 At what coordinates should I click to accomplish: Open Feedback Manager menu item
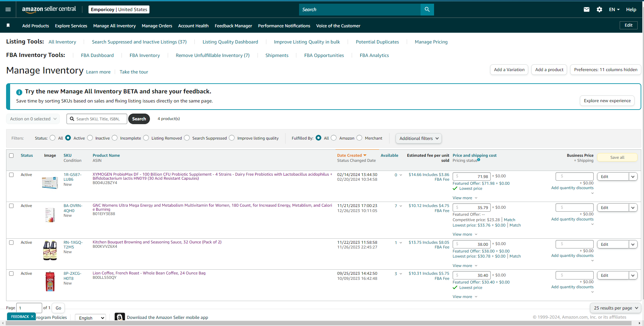click(233, 26)
